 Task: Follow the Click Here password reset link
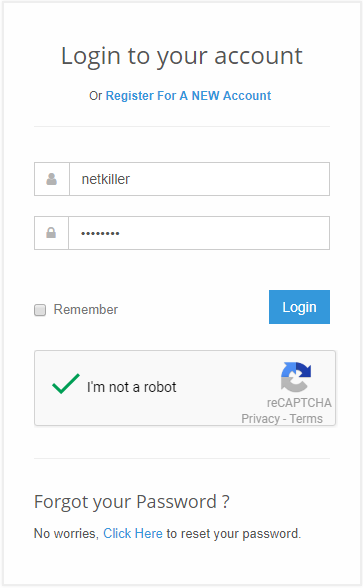coord(133,533)
